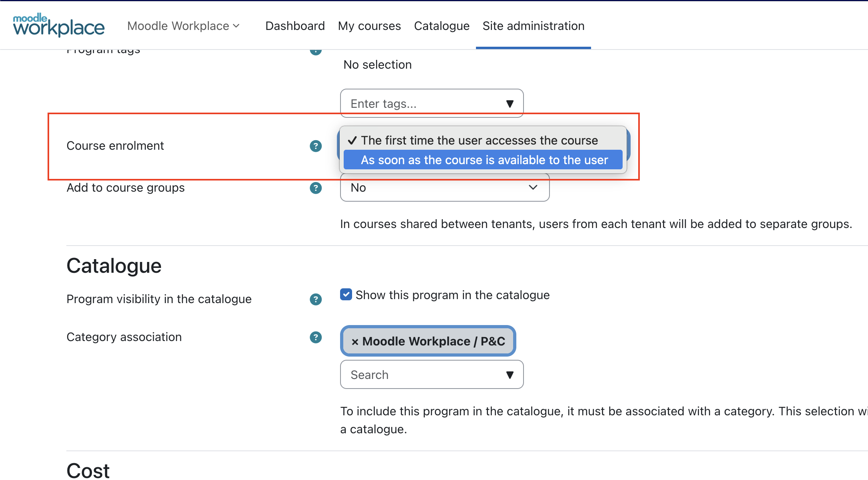Open help icon for Add to course groups
This screenshot has width=868, height=480.
316,188
